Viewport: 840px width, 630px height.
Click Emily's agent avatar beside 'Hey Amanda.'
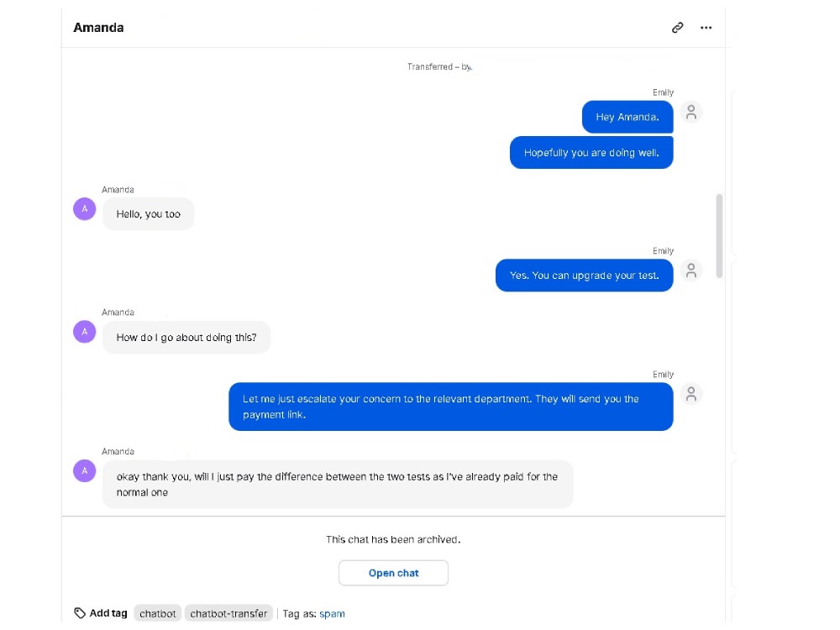click(691, 112)
